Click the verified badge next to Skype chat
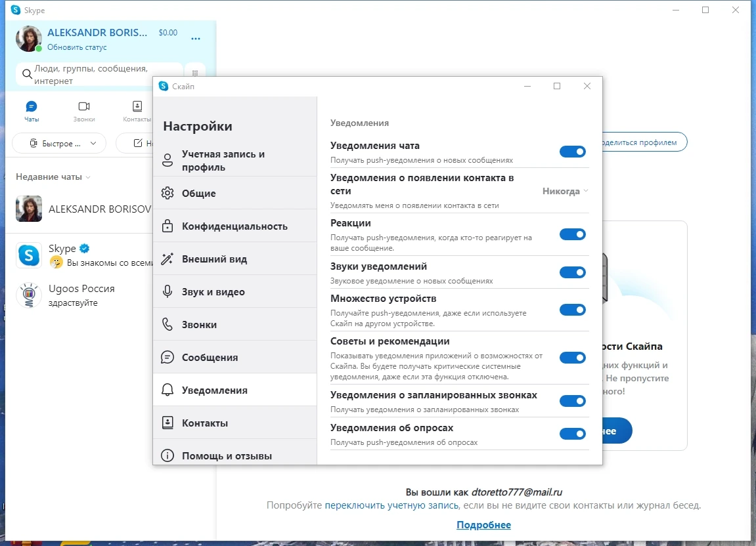The height and width of the screenshot is (546, 756). (84, 248)
